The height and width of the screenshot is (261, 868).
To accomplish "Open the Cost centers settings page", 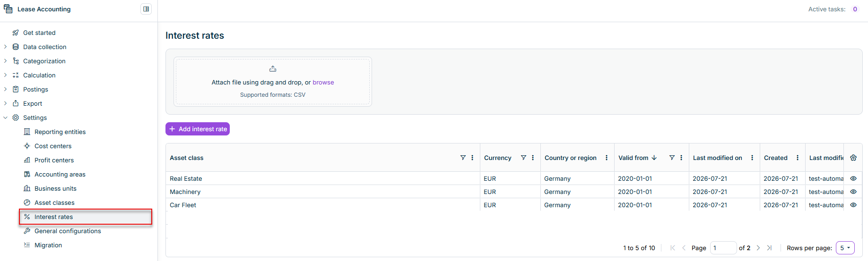I will (53, 146).
